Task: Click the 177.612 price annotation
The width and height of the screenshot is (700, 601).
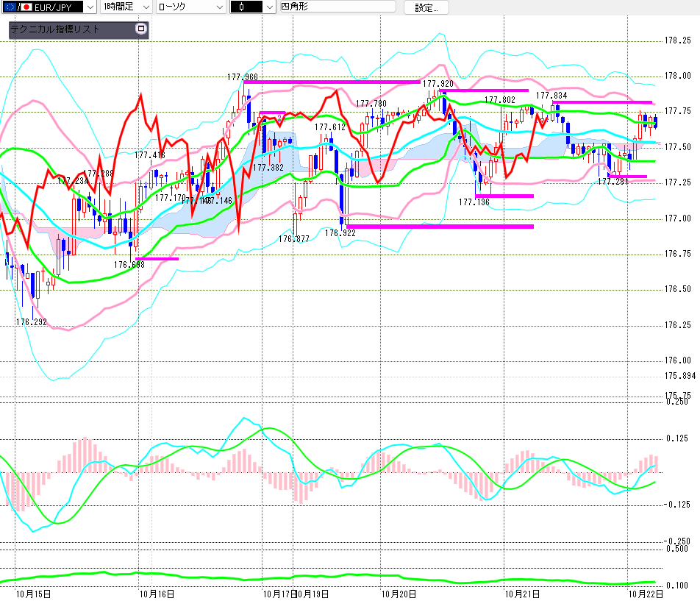Action: (x=330, y=127)
